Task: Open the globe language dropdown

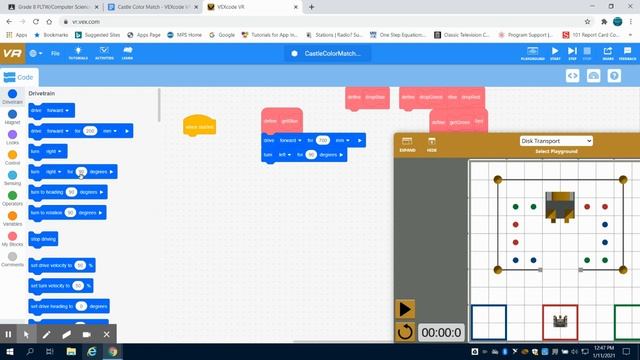Action: [36, 53]
